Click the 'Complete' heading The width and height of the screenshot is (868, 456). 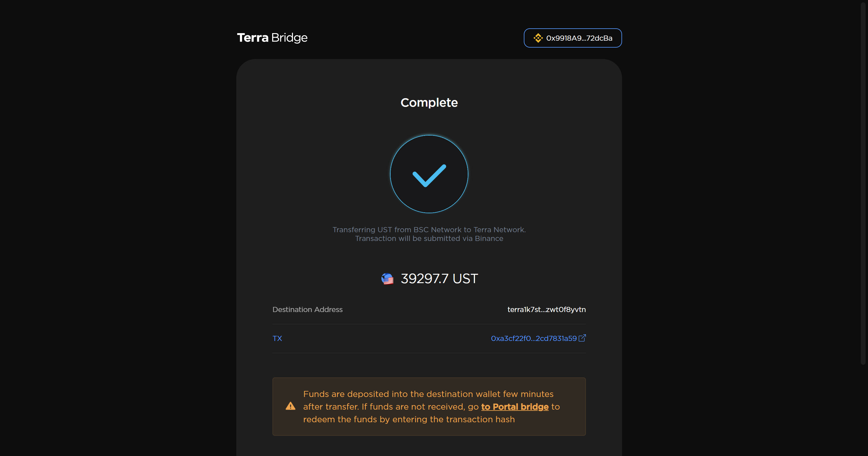point(429,102)
